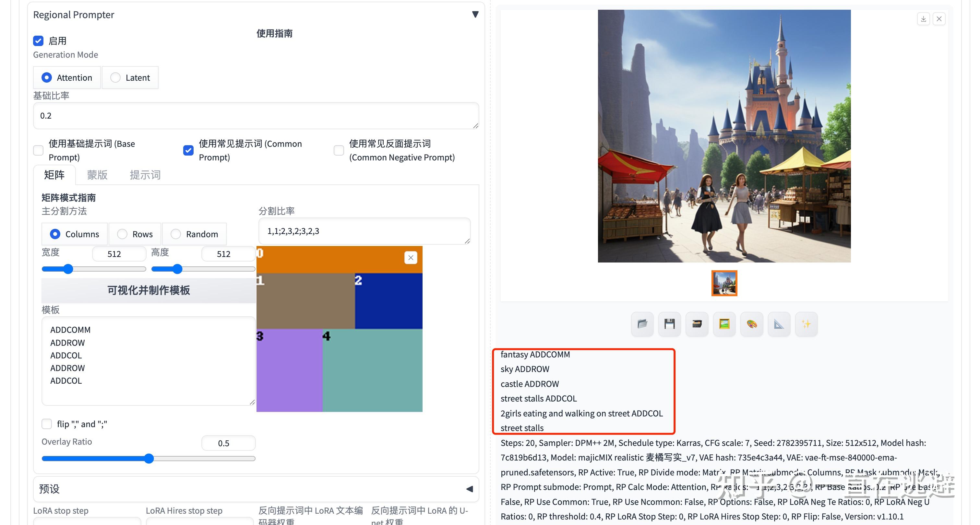Image resolution: width=980 pixels, height=525 pixels.
Task: Send the image to img2img
Action: (724, 324)
